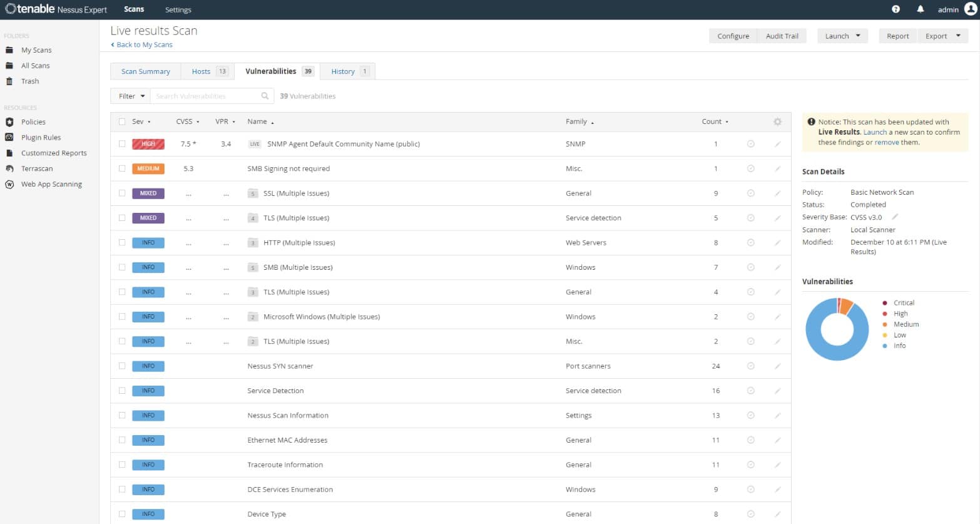The image size is (980, 524).
Task: Click snooze circle for SMB Signing row
Action: 750,168
